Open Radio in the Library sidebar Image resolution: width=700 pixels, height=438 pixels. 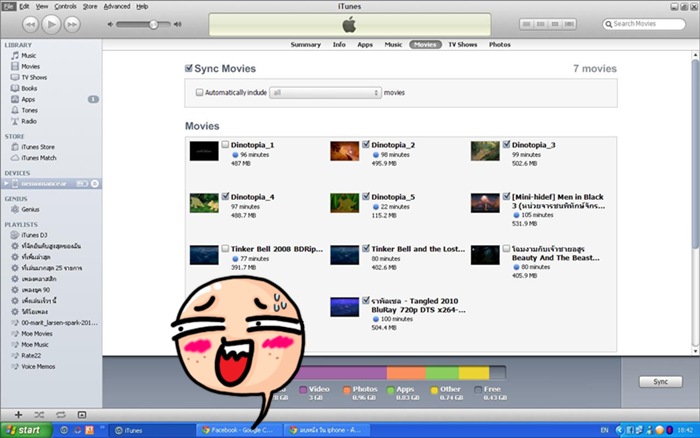click(29, 121)
